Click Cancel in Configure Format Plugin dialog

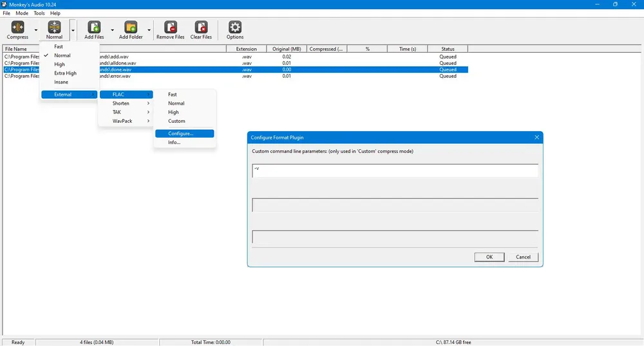coord(523,257)
